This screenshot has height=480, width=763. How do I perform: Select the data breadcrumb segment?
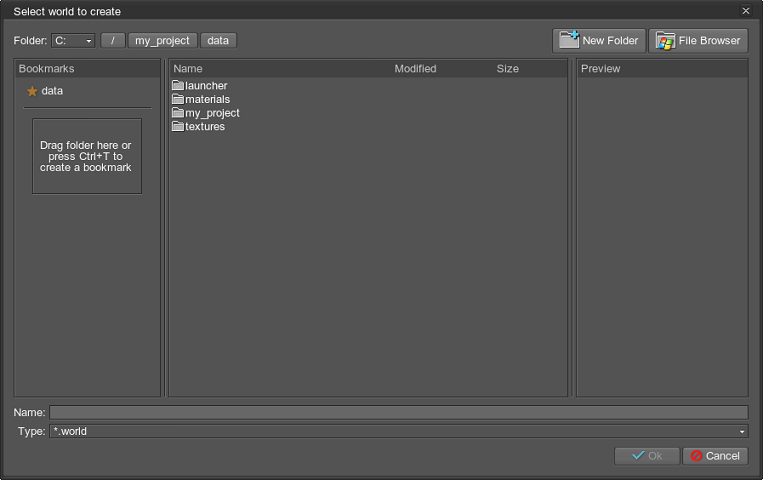pyautogui.click(x=218, y=41)
